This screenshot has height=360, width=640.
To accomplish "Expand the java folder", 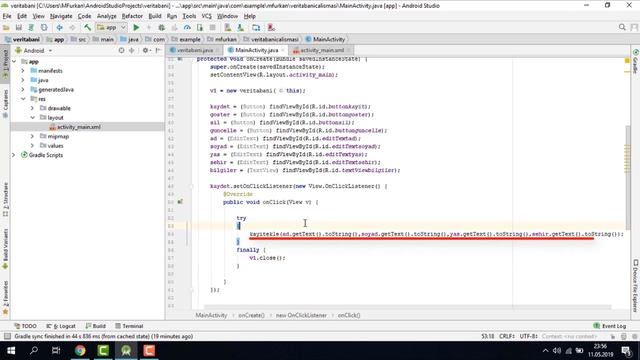I will (x=23, y=80).
